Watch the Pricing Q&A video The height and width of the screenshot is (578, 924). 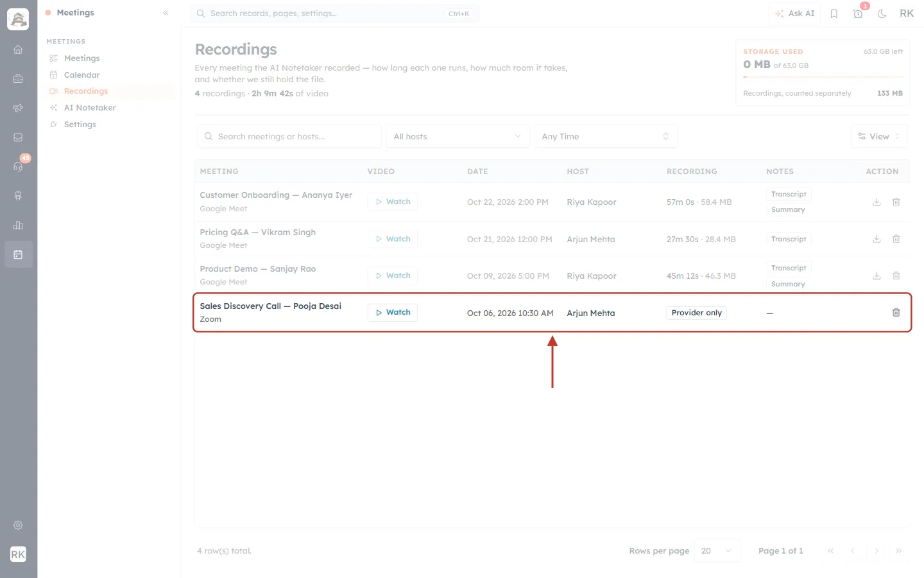(393, 239)
